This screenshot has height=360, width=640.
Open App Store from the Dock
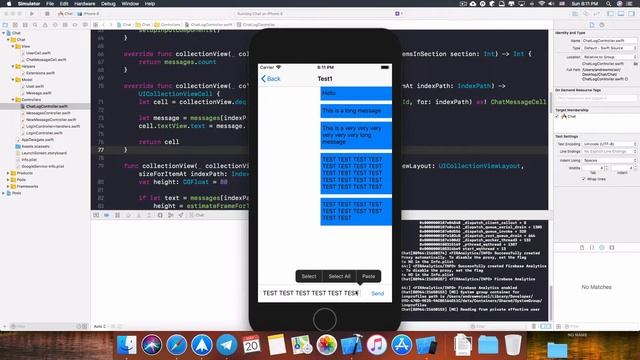(x=402, y=345)
